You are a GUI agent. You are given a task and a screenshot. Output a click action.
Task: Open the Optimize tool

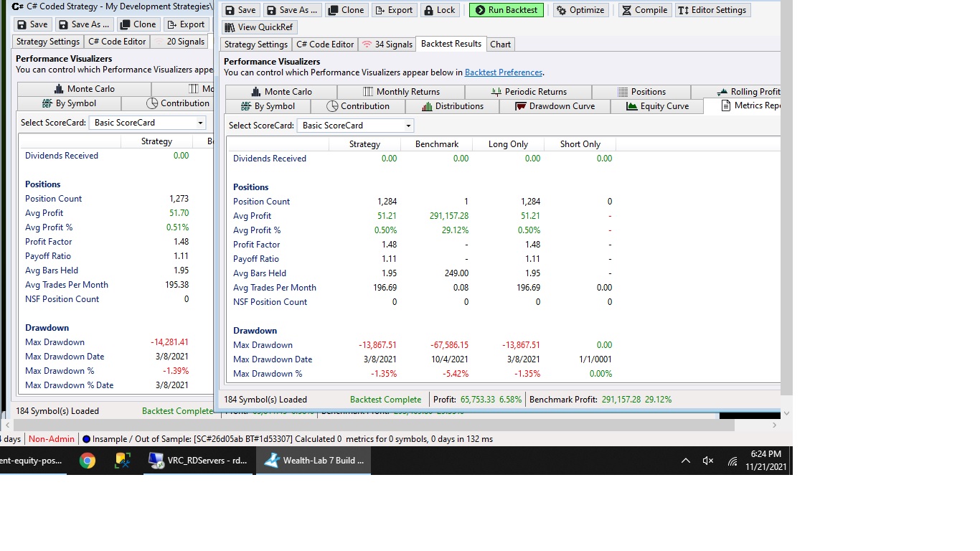pyautogui.click(x=581, y=10)
